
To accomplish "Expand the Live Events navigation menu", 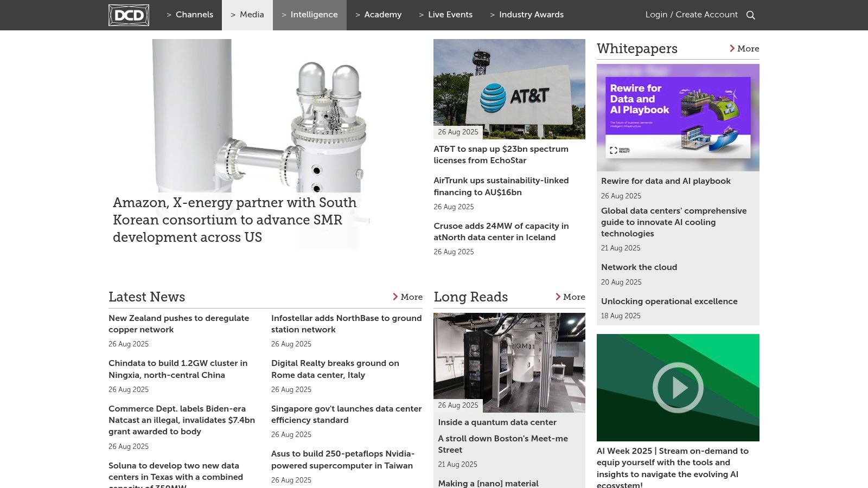I will pos(445,15).
